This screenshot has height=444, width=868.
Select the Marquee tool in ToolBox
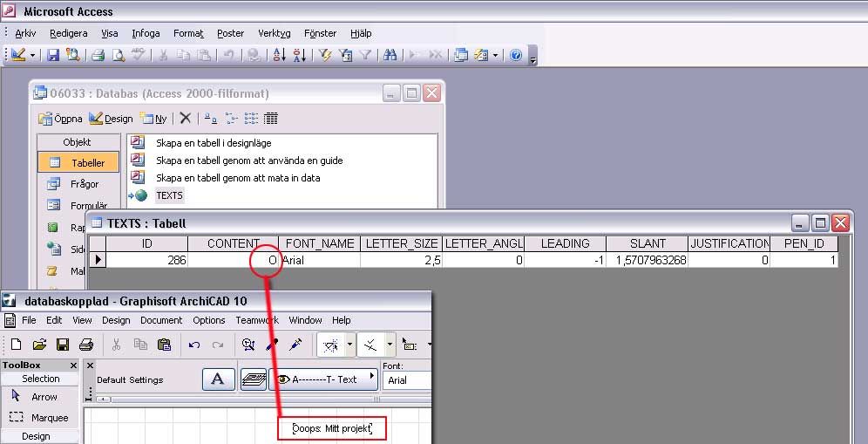pyautogui.click(x=39, y=418)
